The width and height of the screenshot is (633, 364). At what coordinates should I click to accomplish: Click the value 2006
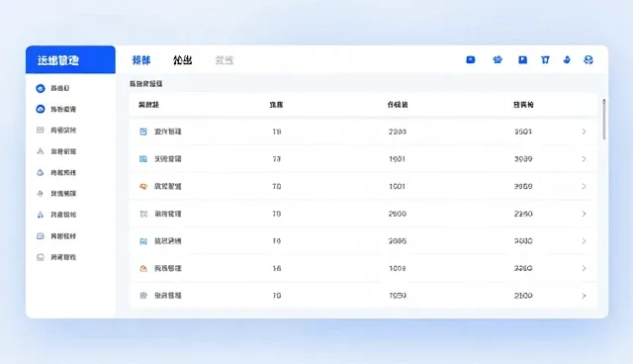point(398,241)
